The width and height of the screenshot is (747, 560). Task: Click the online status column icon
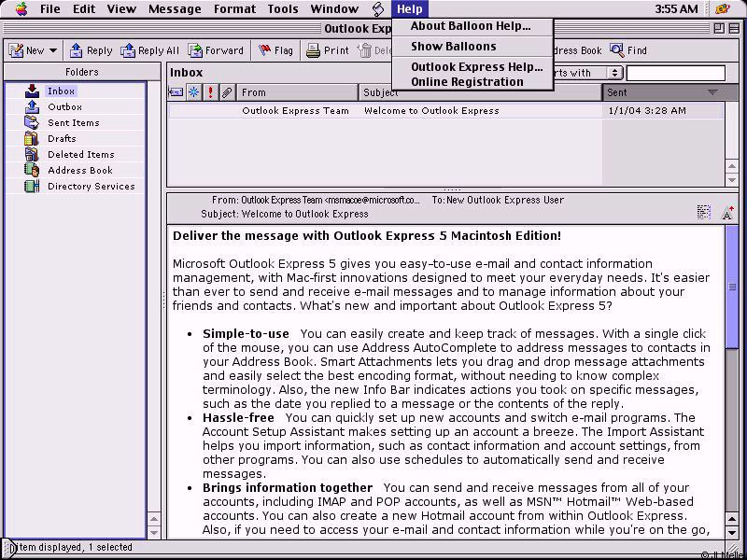pos(176,92)
